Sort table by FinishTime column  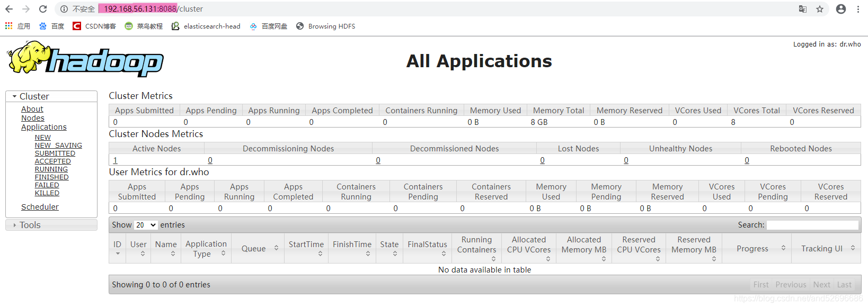coord(352,248)
